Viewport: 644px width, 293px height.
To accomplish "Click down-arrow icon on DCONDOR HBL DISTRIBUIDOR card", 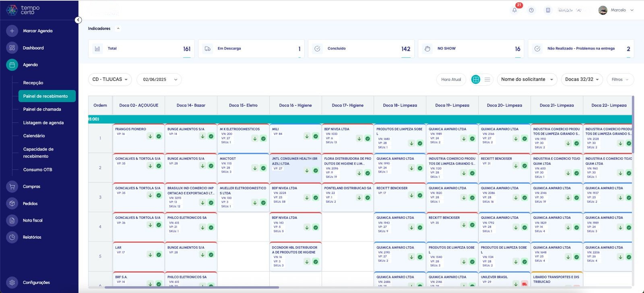I will 307,262.
